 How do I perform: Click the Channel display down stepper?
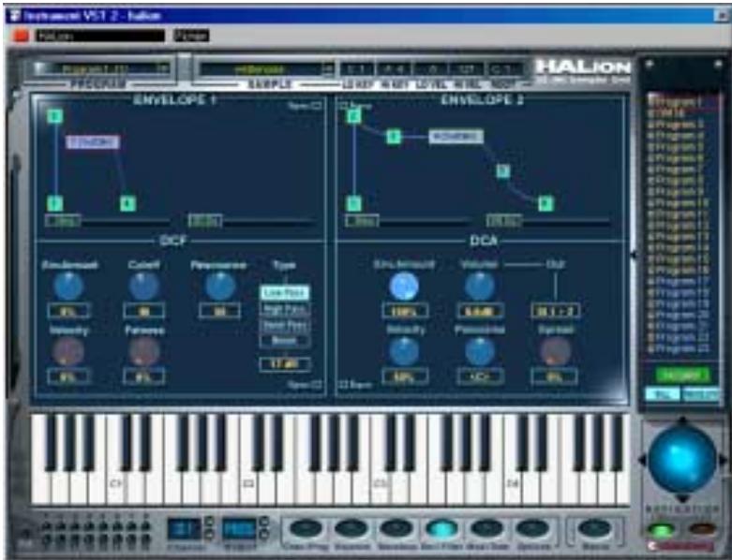(210, 534)
